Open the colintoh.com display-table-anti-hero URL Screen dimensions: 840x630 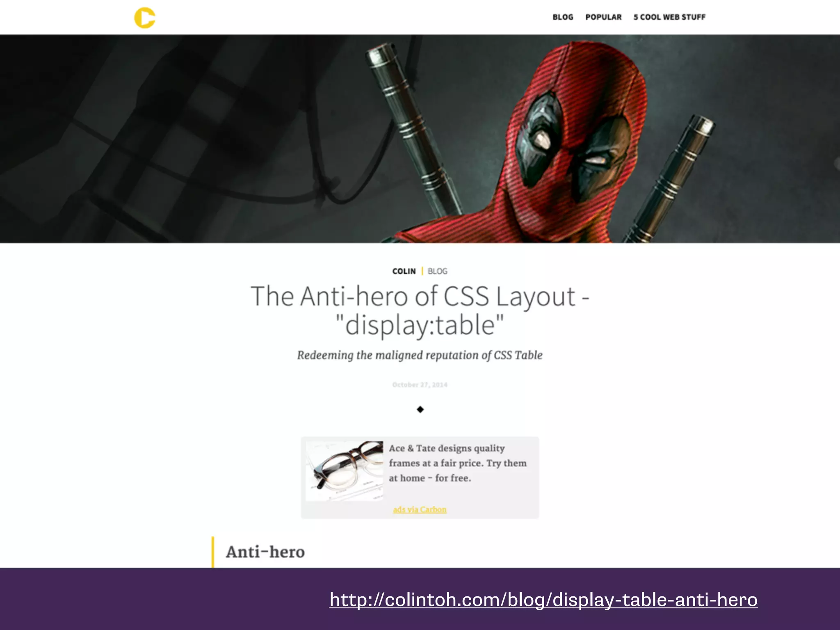tap(543, 600)
